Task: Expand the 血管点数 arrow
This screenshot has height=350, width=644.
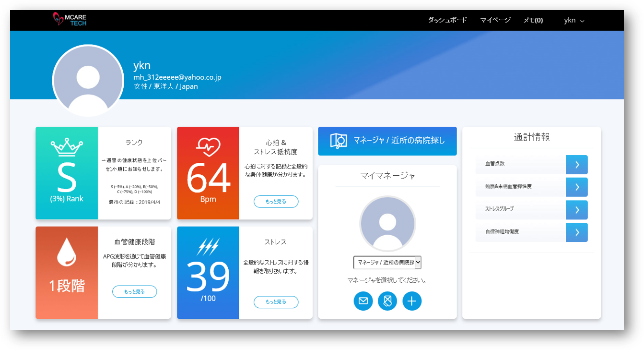Action: tap(577, 164)
